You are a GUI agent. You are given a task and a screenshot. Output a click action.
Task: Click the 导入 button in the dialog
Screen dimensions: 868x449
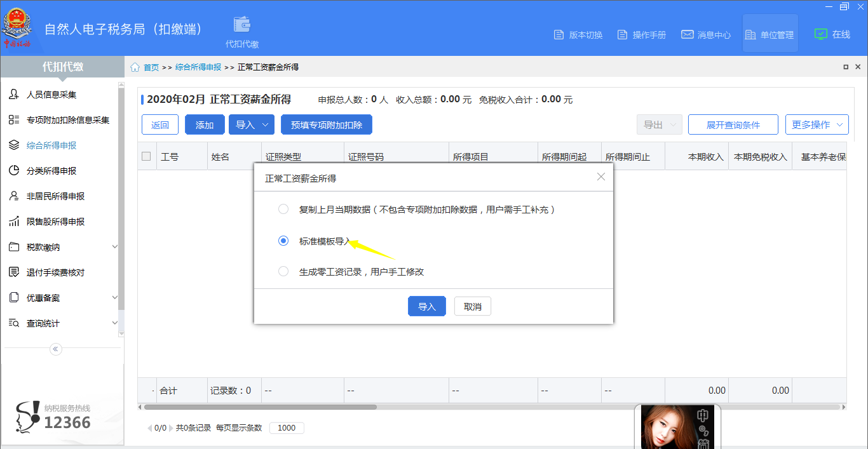pyautogui.click(x=426, y=305)
